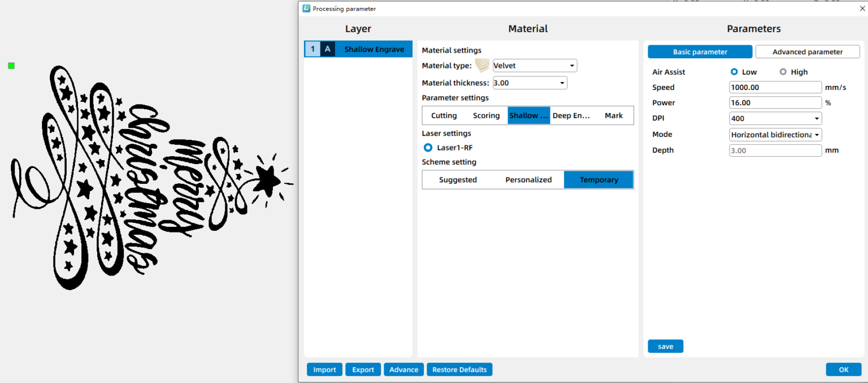Click the app icon in dialog title bar

306,8
